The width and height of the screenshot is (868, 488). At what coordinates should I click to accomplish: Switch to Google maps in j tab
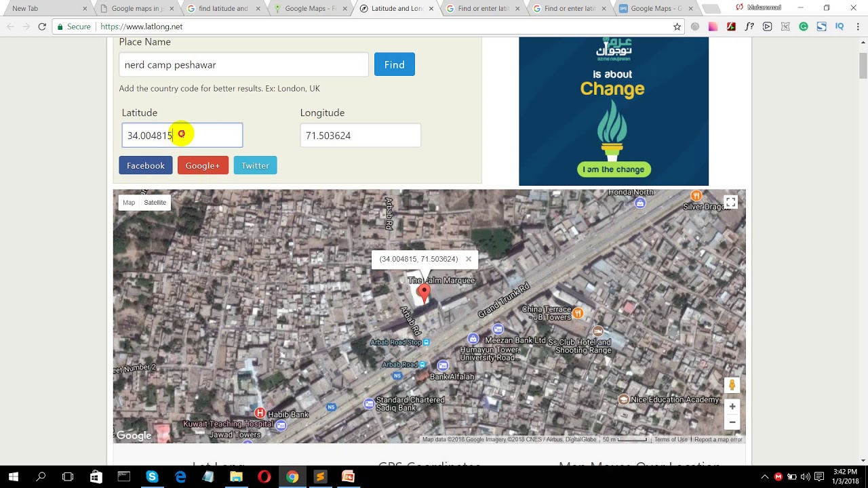click(x=136, y=8)
